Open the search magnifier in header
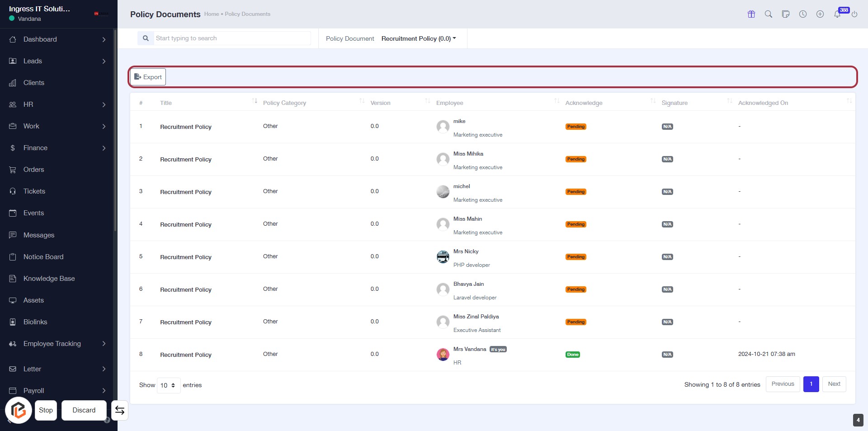The width and height of the screenshot is (868, 431). click(769, 14)
